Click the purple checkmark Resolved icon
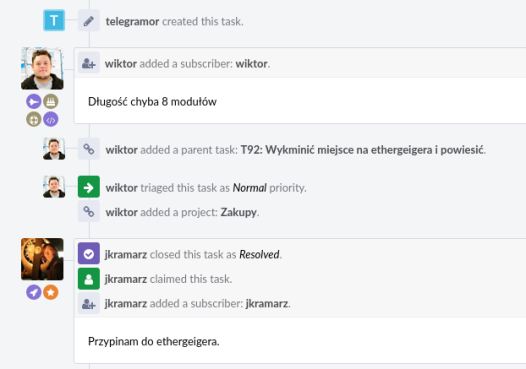This screenshot has width=526, height=369. tap(89, 254)
